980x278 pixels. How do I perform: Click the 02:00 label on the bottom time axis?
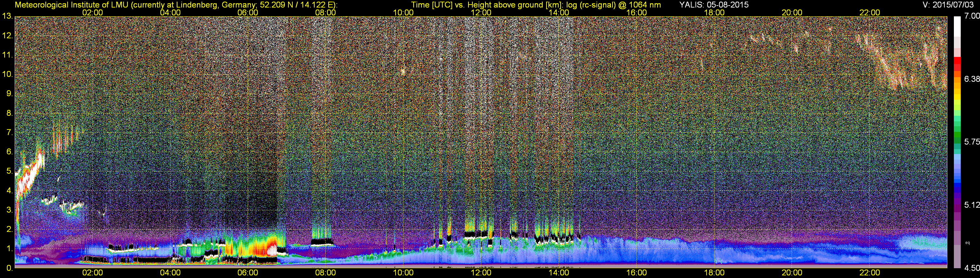[x=92, y=273]
